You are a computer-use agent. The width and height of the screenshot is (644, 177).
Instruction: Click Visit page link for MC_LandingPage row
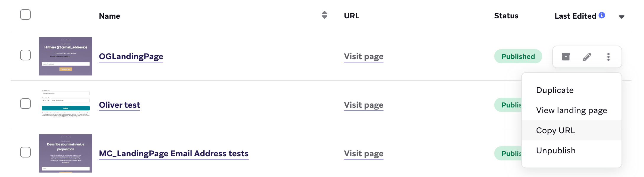363,154
